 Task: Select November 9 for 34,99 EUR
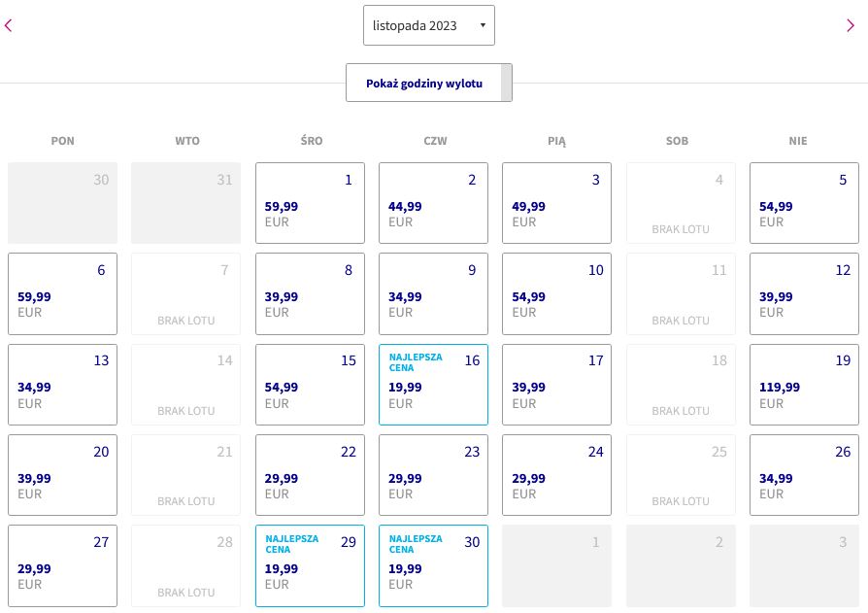point(433,294)
